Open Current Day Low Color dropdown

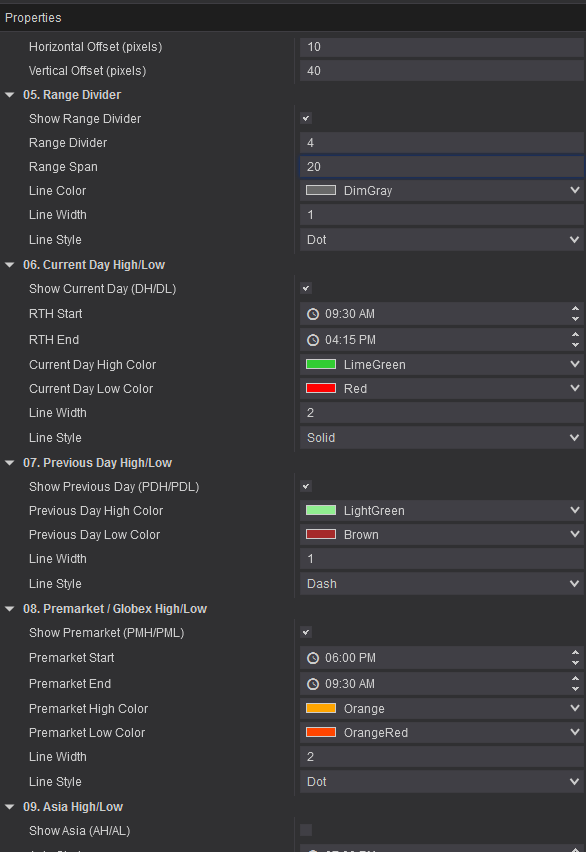pos(442,389)
